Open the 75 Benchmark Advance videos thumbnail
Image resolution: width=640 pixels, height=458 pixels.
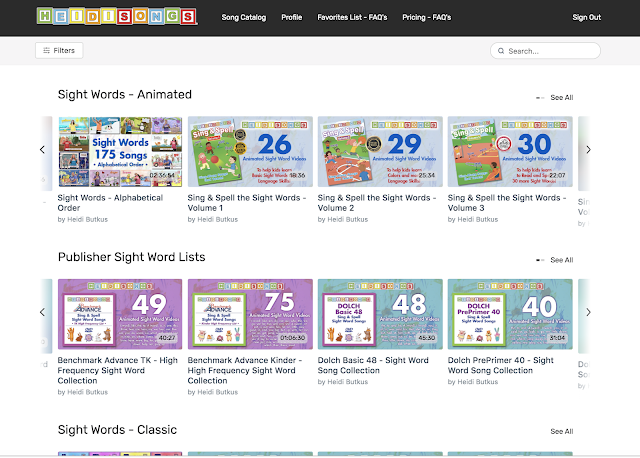250,314
